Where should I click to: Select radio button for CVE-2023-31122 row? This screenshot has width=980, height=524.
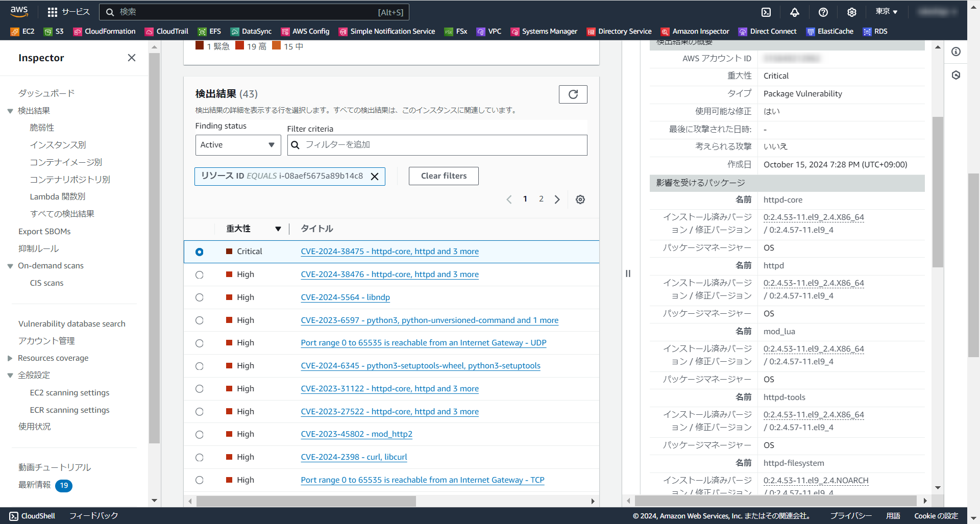(200, 389)
